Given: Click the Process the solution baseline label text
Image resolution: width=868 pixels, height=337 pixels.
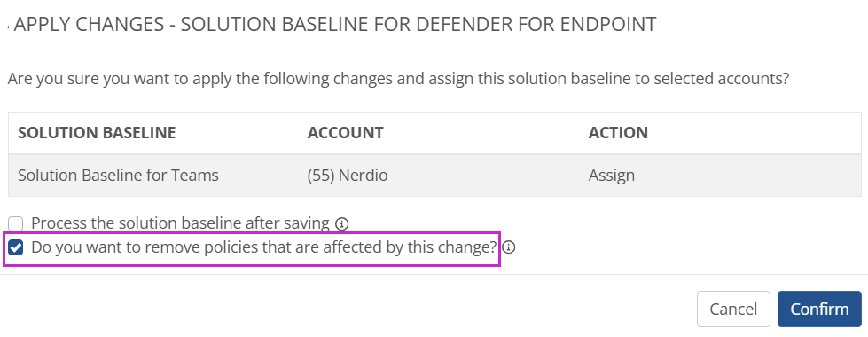Looking at the screenshot, I should pos(181,223).
